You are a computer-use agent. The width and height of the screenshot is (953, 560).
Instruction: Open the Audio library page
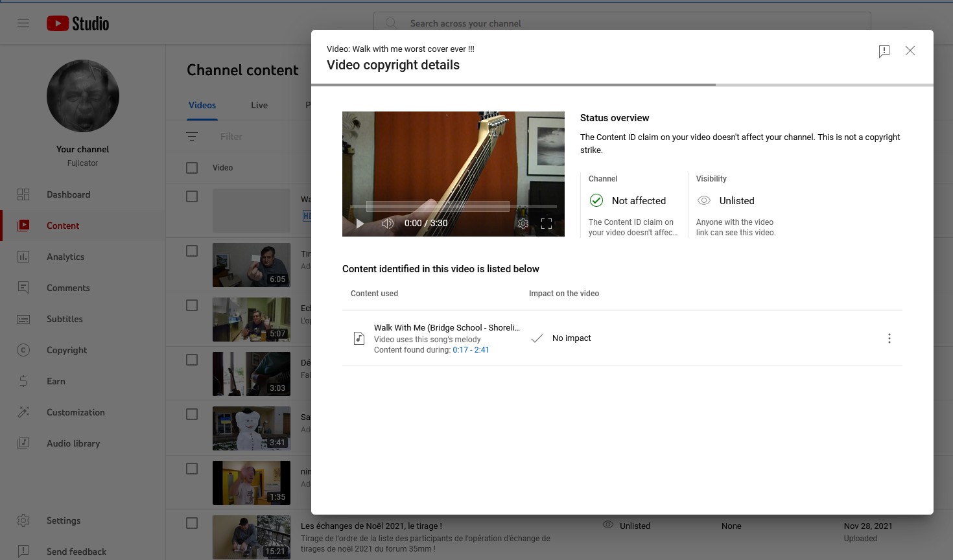73,443
